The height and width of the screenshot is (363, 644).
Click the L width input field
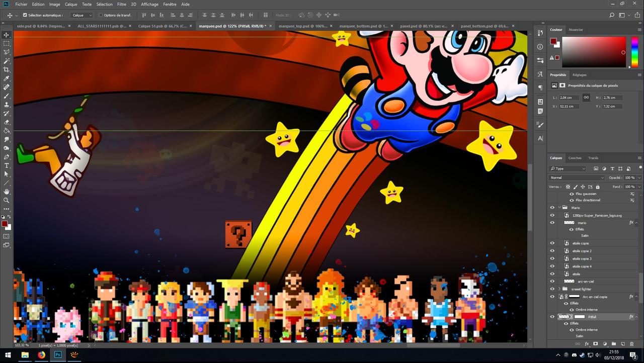[x=570, y=98]
